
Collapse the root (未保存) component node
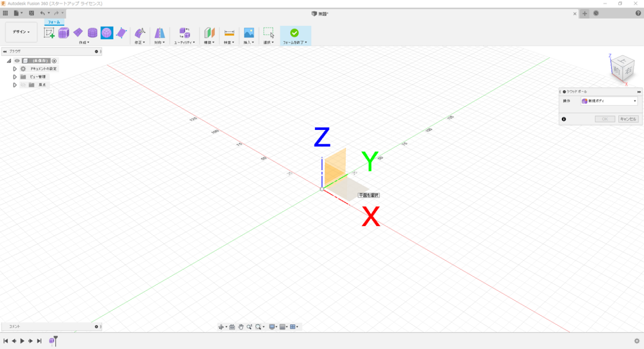click(9, 61)
